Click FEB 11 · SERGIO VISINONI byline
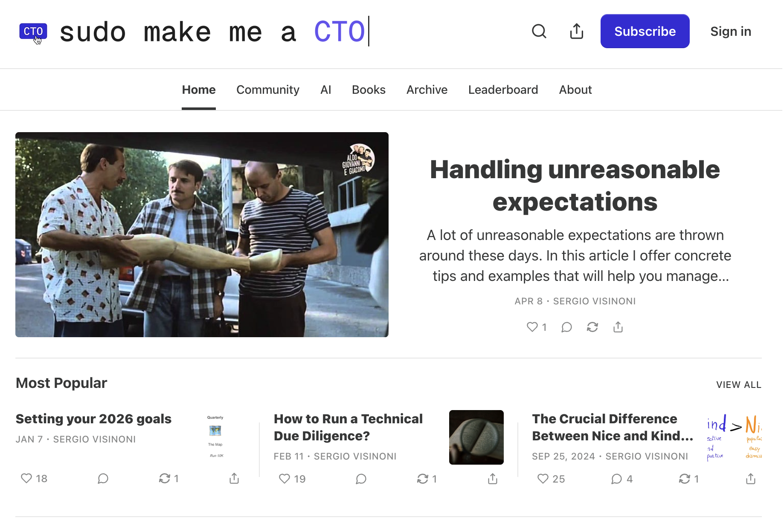Image resolution: width=784 pixels, height=532 pixels. 335,456
